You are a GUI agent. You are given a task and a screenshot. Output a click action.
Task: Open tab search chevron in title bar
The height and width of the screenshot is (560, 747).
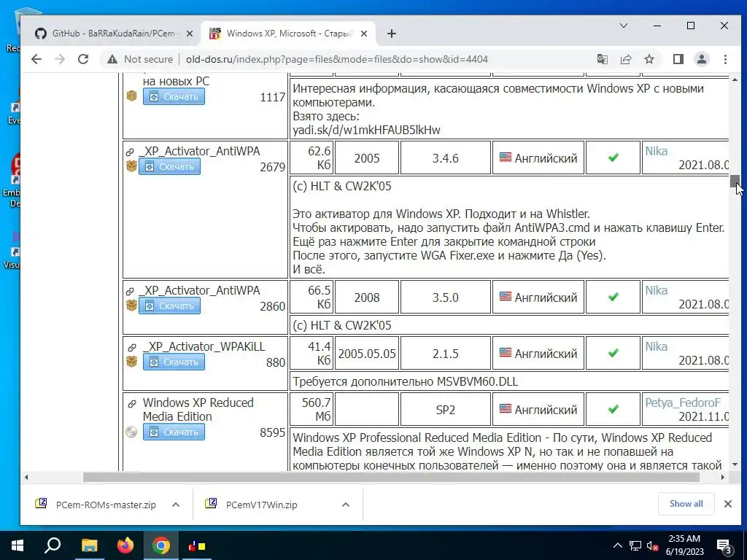pyautogui.click(x=623, y=26)
